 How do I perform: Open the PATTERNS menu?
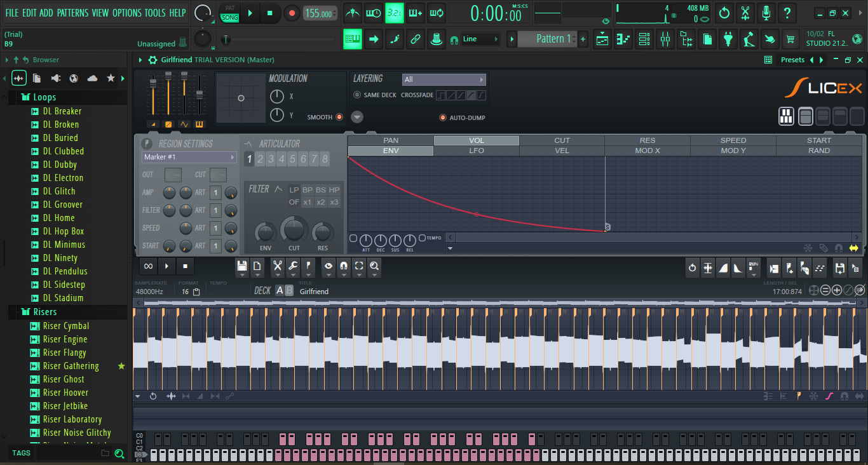(72, 12)
